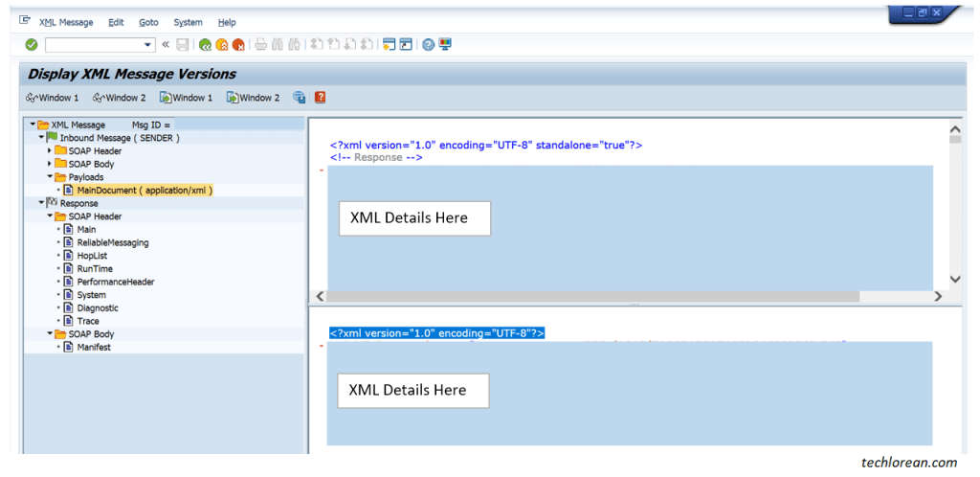Click the Window 1 download button

coord(187,98)
